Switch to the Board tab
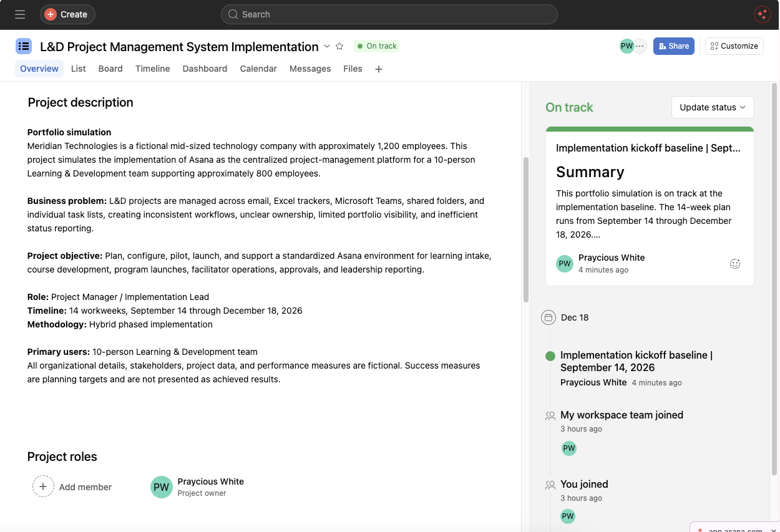780x532 pixels. click(x=110, y=69)
